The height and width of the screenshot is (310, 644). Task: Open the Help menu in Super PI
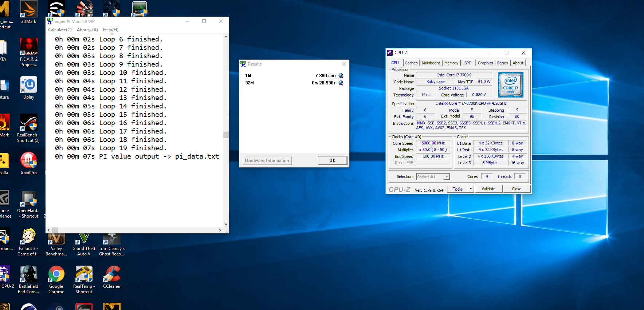tap(111, 30)
